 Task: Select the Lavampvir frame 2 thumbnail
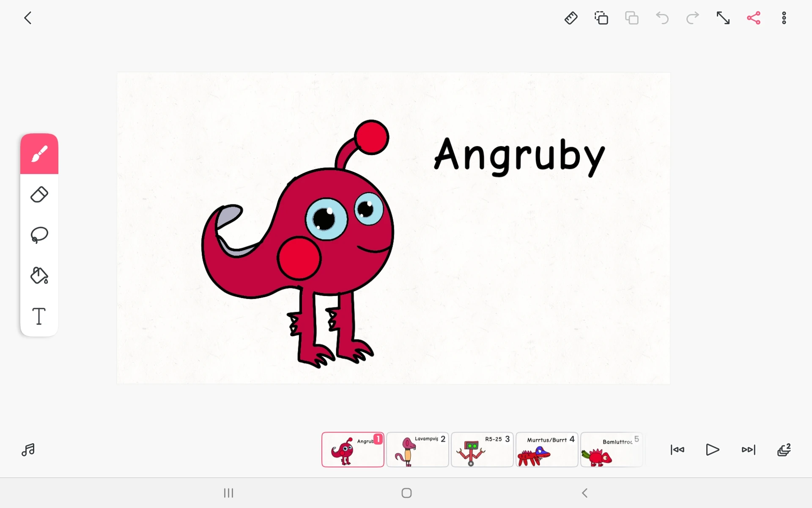pyautogui.click(x=417, y=450)
